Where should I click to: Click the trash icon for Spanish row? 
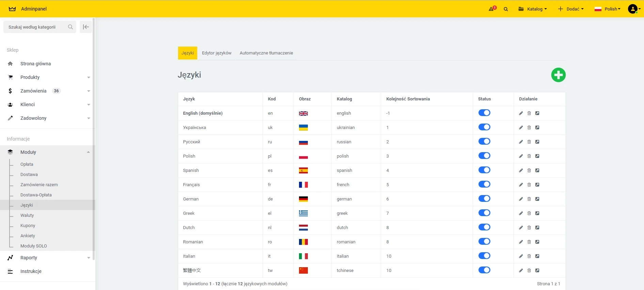tap(529, 171)
